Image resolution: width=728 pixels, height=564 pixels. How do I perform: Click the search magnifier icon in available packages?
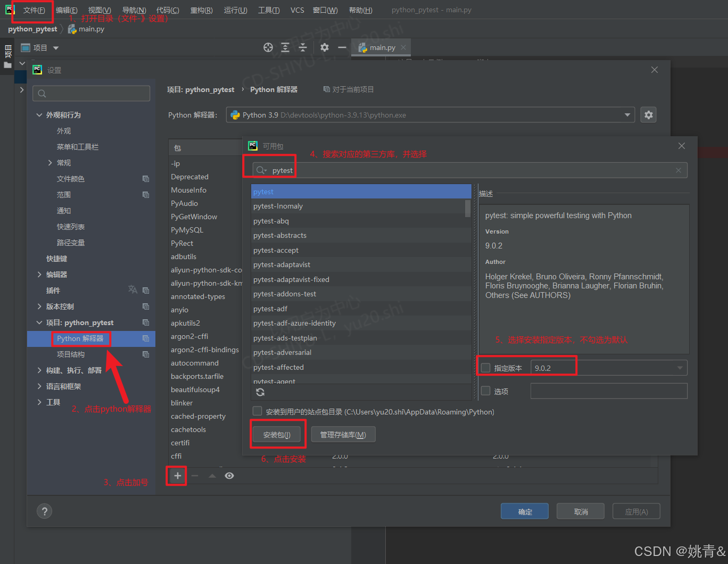(261, 170)
